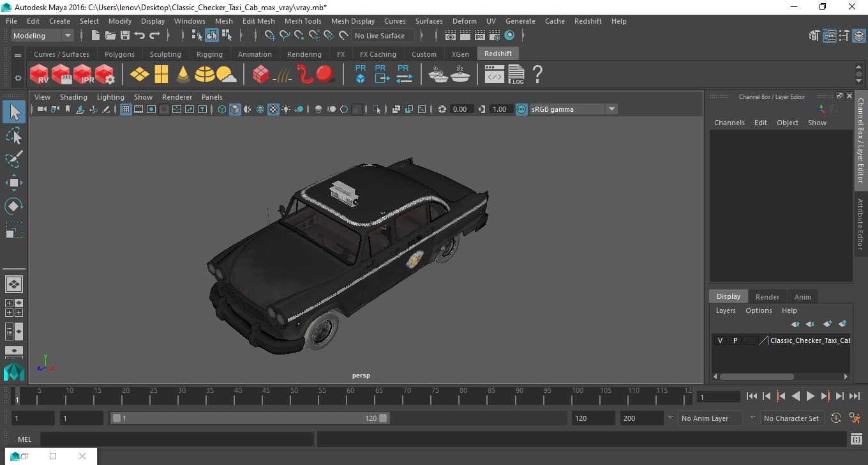
Task: Switch to the Polygons shelf tab
Action: click(x=119, y=54)
